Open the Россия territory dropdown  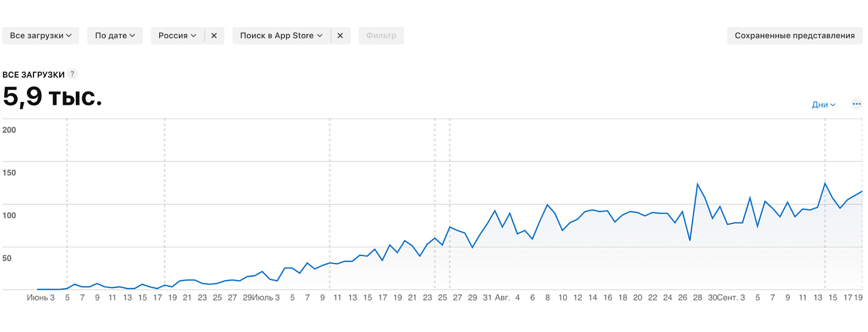[x=177, y=35]
